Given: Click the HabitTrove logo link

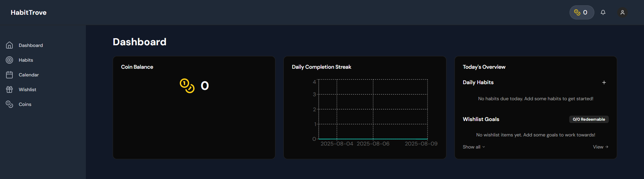Looking at the screenshot, I should pos(29,12).
